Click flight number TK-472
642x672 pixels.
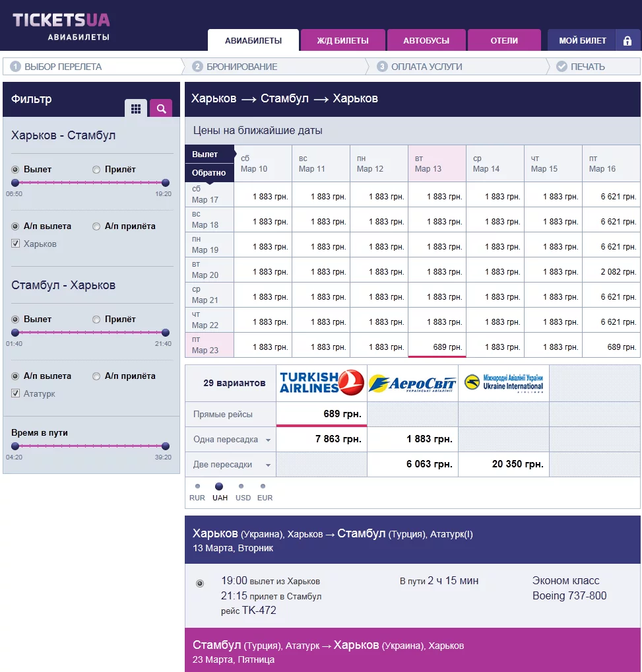259,611
